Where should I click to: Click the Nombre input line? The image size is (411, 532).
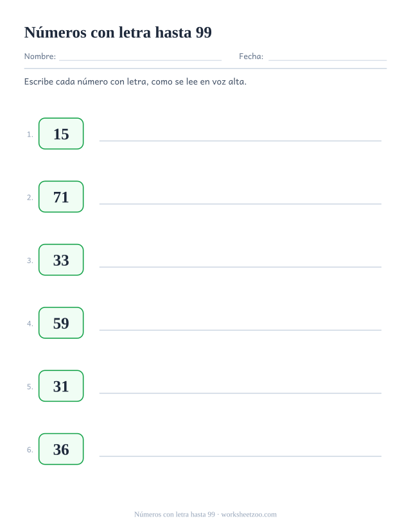click(x=140, y=60)
